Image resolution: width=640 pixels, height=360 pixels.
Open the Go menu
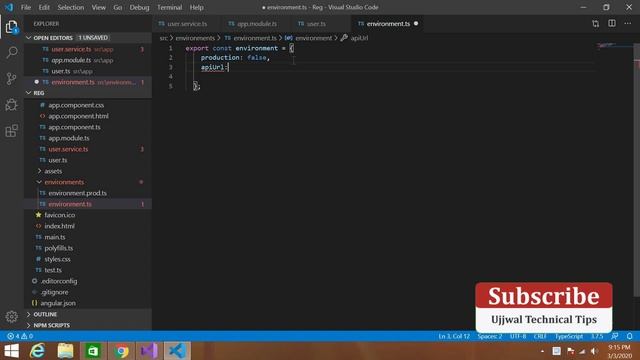118,7
